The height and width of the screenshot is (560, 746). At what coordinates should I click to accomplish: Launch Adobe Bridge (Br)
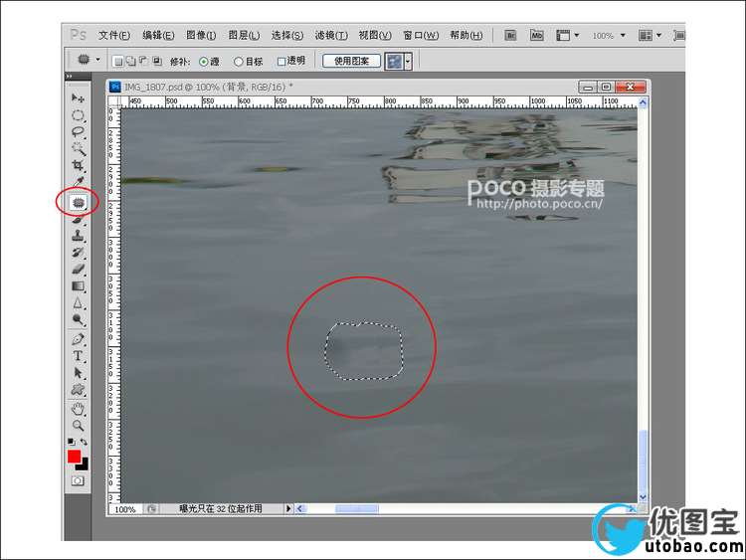[x=510, y=35]
